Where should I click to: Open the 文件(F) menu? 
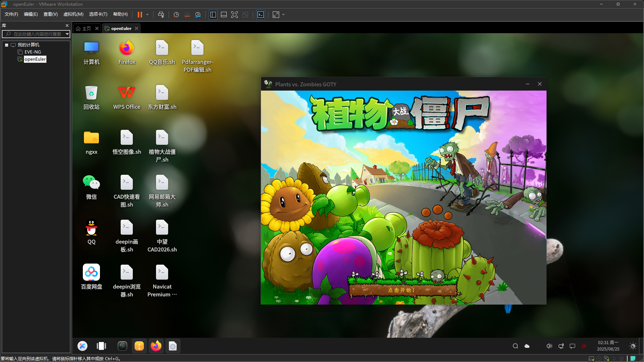(11, 14)
